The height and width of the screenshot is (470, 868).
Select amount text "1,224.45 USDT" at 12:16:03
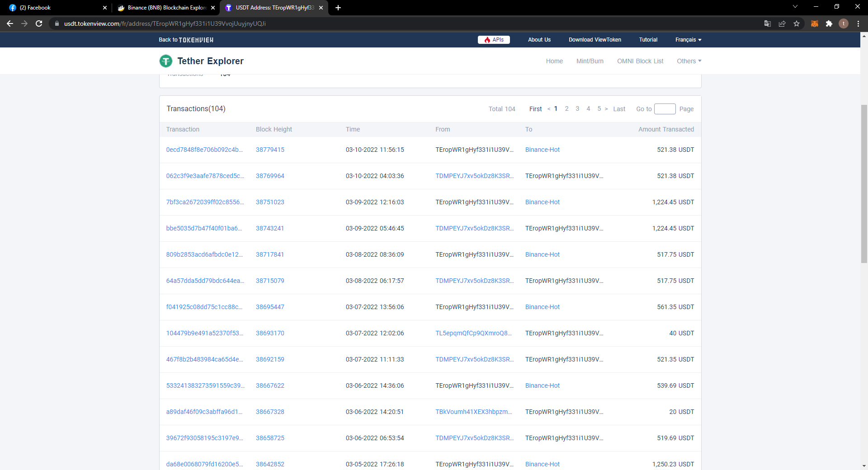(x=673, y=202)
